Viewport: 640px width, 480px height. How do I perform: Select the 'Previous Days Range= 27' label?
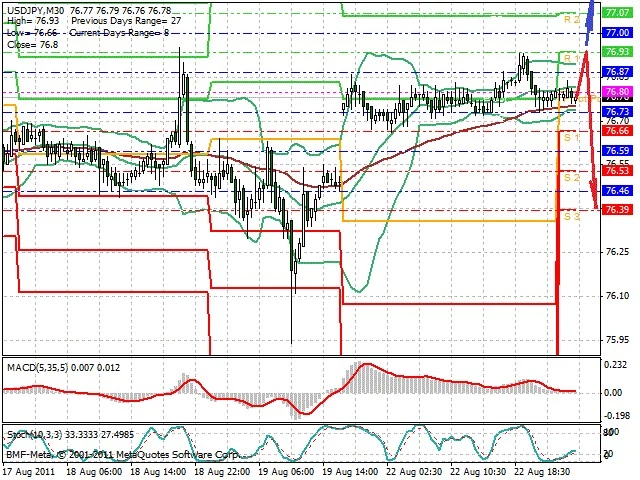point(126,21)
